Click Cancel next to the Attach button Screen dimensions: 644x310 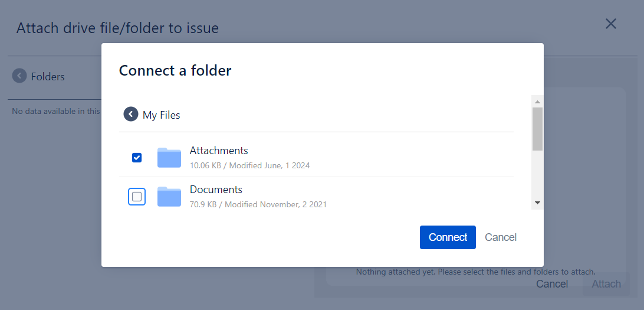(x=552, y=284)
